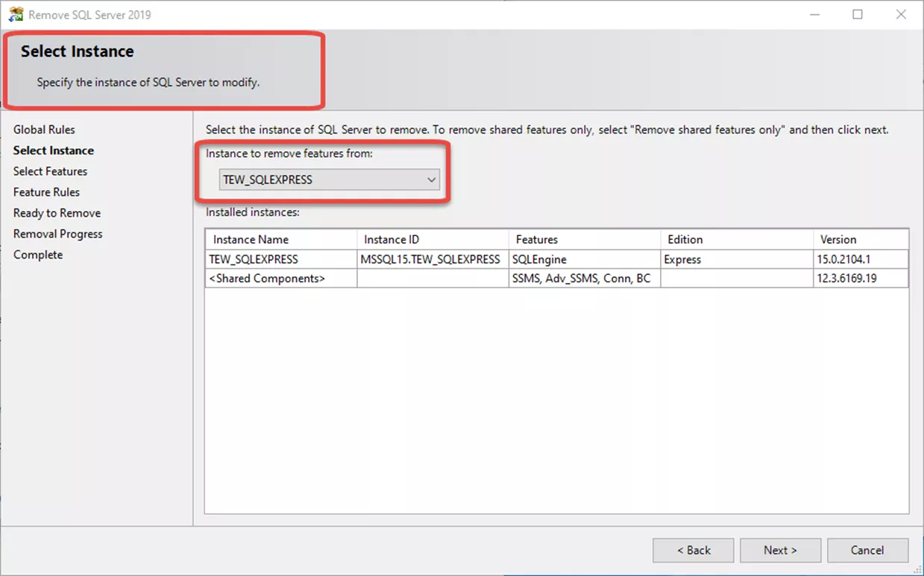This screenshot has height=576, width=924.
Task: Click the Back button
Action: click(694, 550)
